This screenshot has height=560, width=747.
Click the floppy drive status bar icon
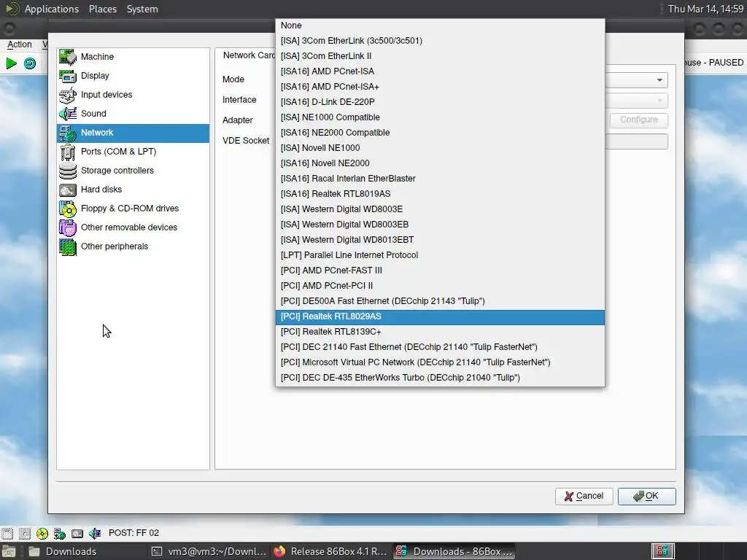coord(7,533)
